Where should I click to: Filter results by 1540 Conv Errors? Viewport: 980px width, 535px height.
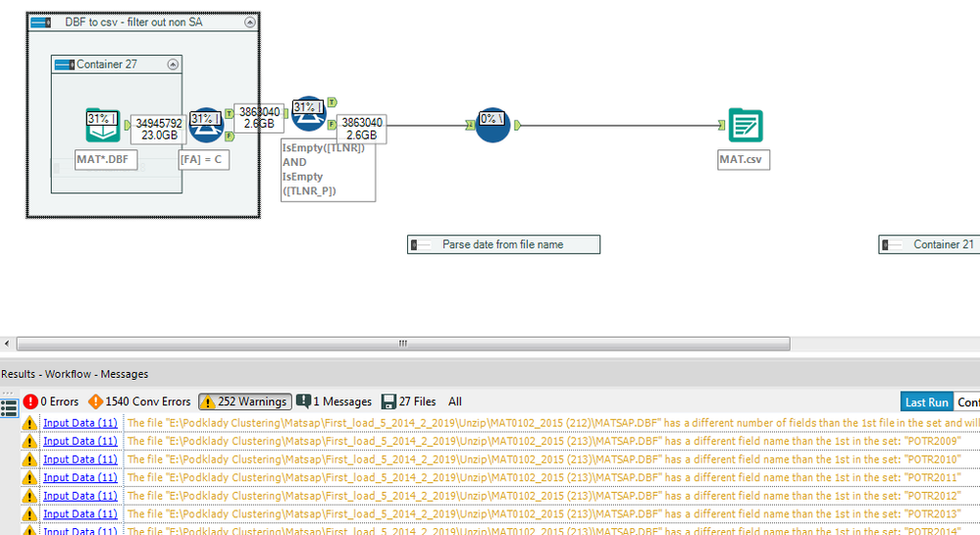click(x=139, y=401)
